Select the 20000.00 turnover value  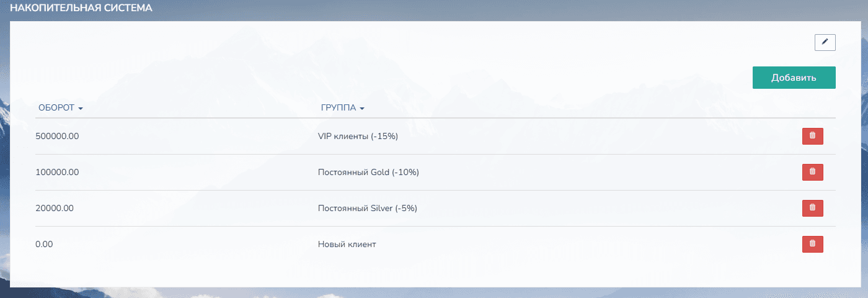tap(56, 208)
